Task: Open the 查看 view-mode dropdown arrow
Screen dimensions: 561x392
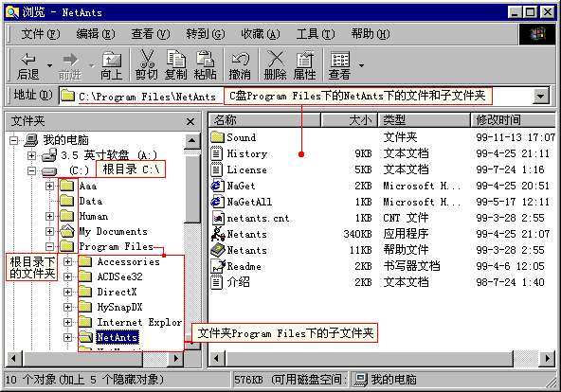Action: pyautogui.click(x=361, y=65)
